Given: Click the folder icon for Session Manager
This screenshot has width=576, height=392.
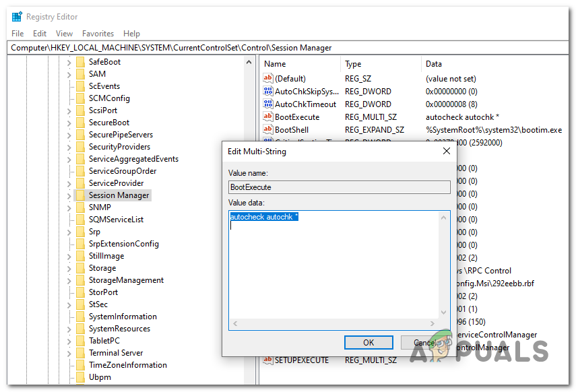Looking at the screenshot, I should pyautogui.click(x=81, y=195).
